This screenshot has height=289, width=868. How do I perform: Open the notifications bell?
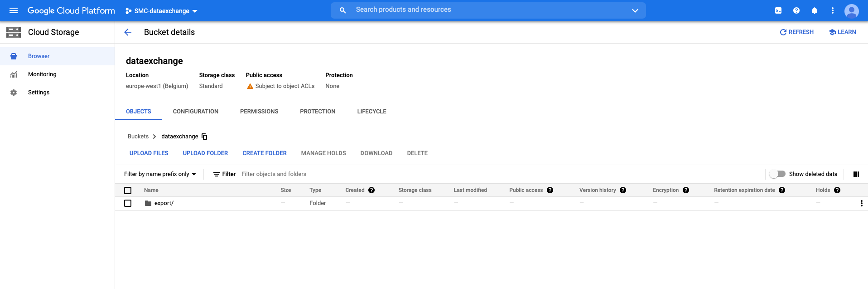tap(814, 10)
